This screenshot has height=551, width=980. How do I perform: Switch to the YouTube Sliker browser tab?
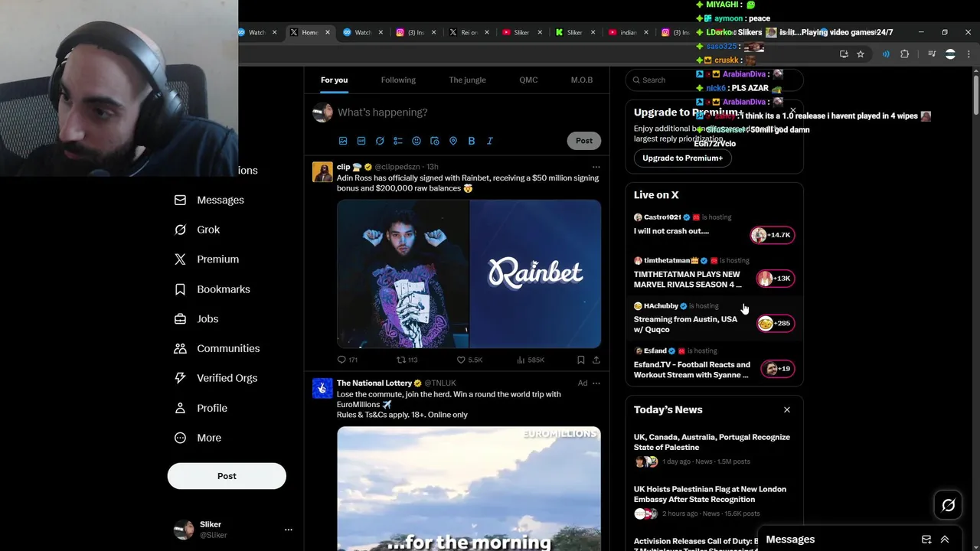521,33
